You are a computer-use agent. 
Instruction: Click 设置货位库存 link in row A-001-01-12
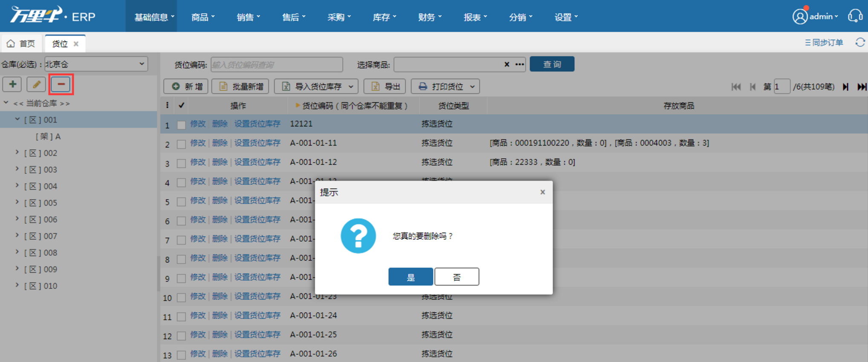tap(258, 162)
